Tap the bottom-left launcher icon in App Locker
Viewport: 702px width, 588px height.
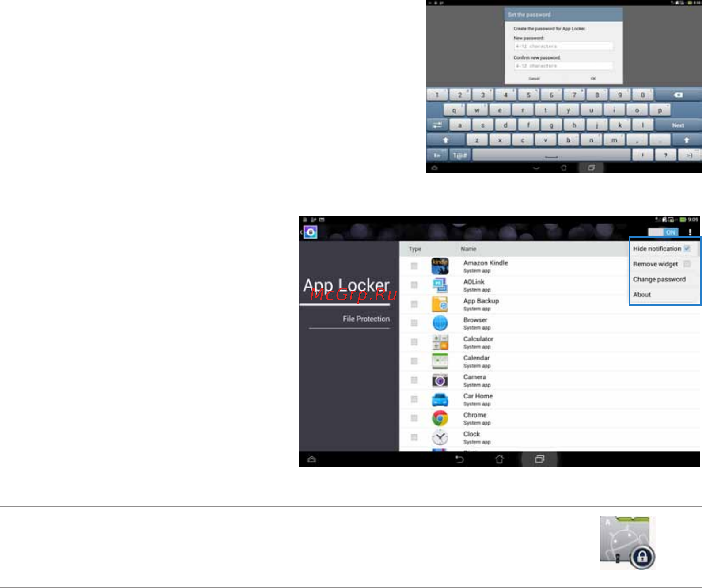(x=311, y=459)
